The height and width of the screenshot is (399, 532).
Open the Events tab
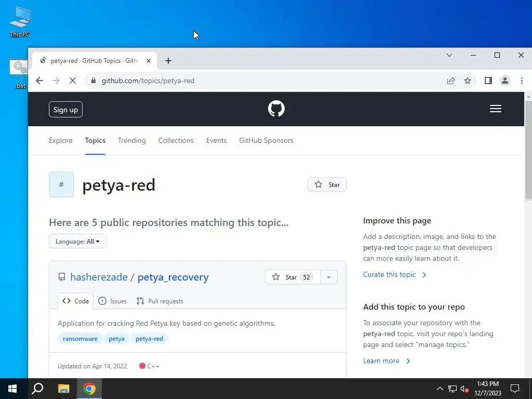[216, 140]
